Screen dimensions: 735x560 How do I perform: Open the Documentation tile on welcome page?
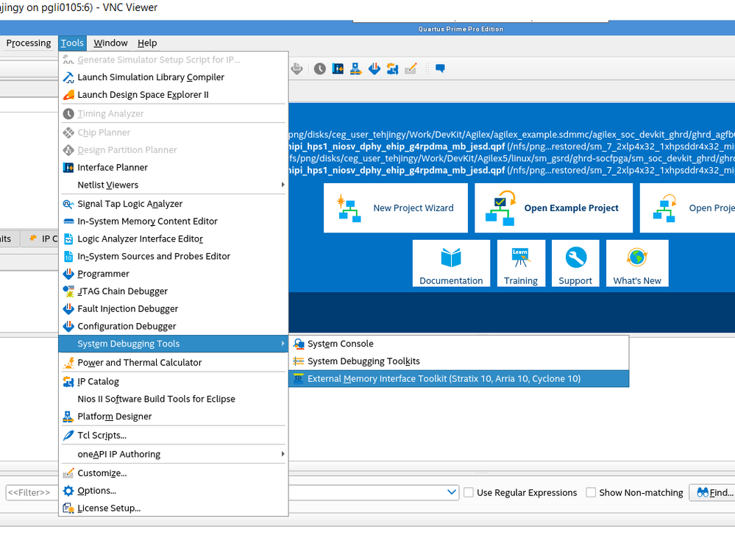coord(451,263)
